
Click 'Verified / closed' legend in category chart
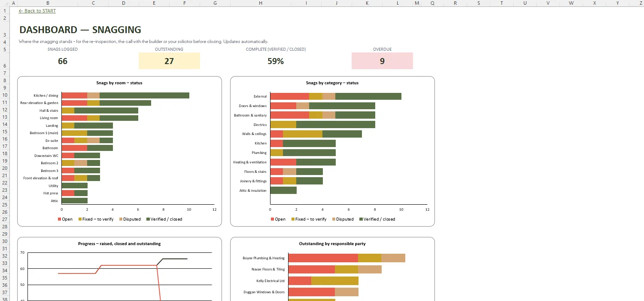[377, 219]
